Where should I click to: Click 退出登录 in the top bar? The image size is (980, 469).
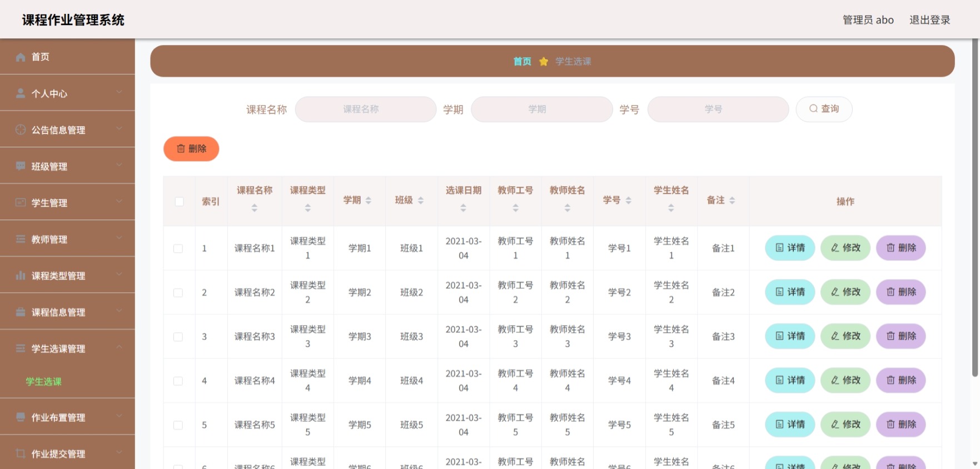pyautogui.click(x=930, y=20)
